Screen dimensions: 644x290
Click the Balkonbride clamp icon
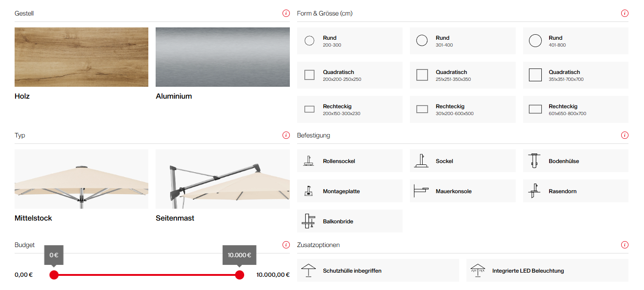(309, 221)
